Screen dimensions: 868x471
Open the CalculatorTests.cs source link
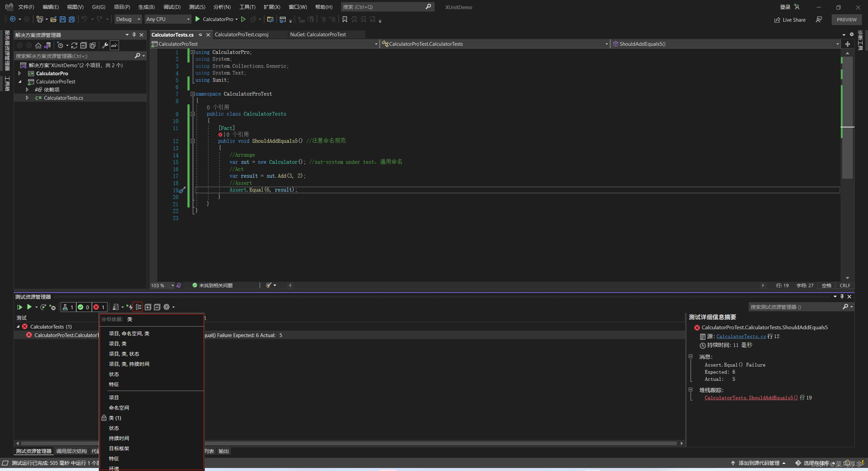(741, 336)
